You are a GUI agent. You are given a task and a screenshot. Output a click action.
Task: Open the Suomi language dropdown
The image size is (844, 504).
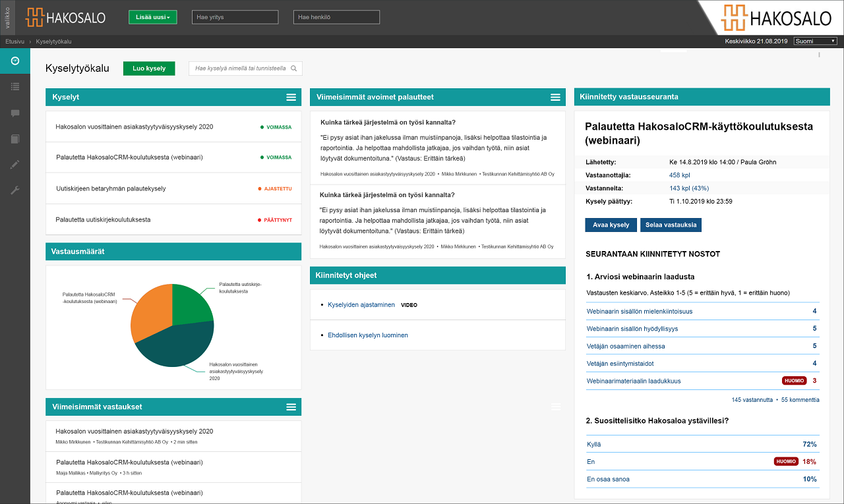click(x=816, y=41)
